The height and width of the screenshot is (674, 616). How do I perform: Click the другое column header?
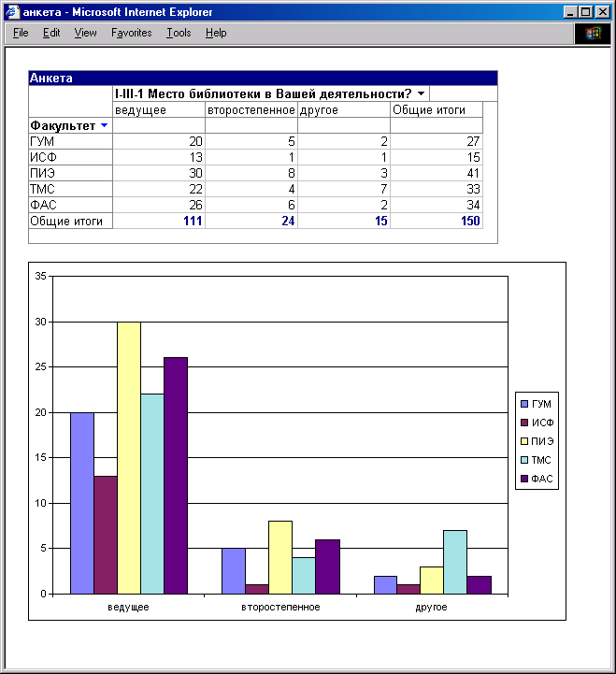[x=344, y=109]
